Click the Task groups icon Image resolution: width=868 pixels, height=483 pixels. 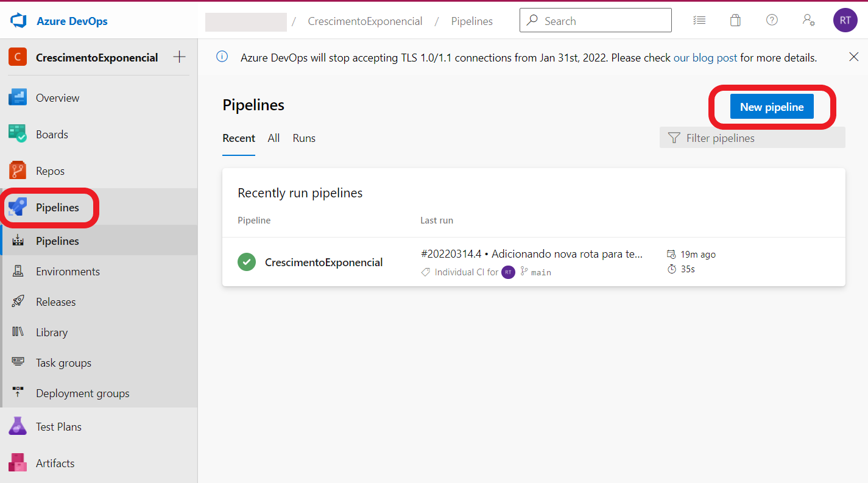pyautogui.click(x=18, y=362)
